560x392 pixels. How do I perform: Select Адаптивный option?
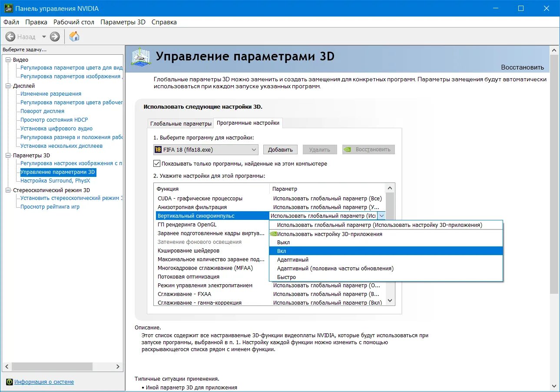386,260
